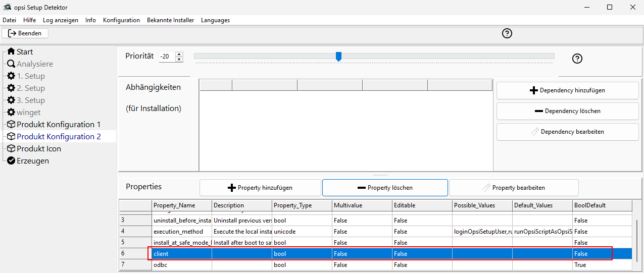
Task: Click the help question mark icon in toolbar
Action: tap(507, 33)
